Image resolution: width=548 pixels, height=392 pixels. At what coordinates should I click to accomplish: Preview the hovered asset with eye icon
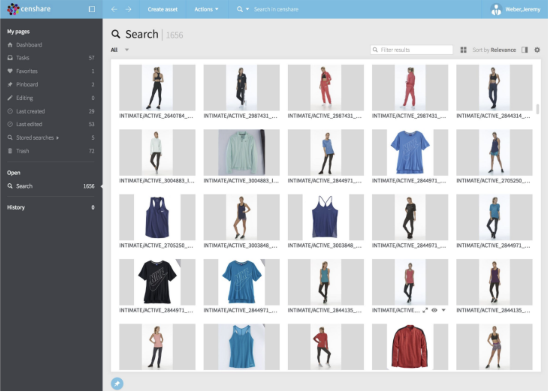tap(435, 310)
